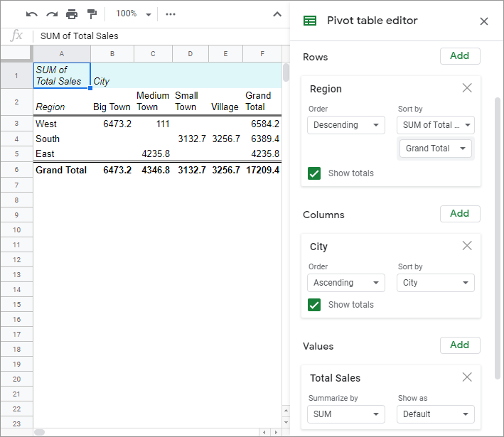Click cell with value 3132.7 in South row
The width and height of the screenshot is (504, 437).
tap(191, 139)
